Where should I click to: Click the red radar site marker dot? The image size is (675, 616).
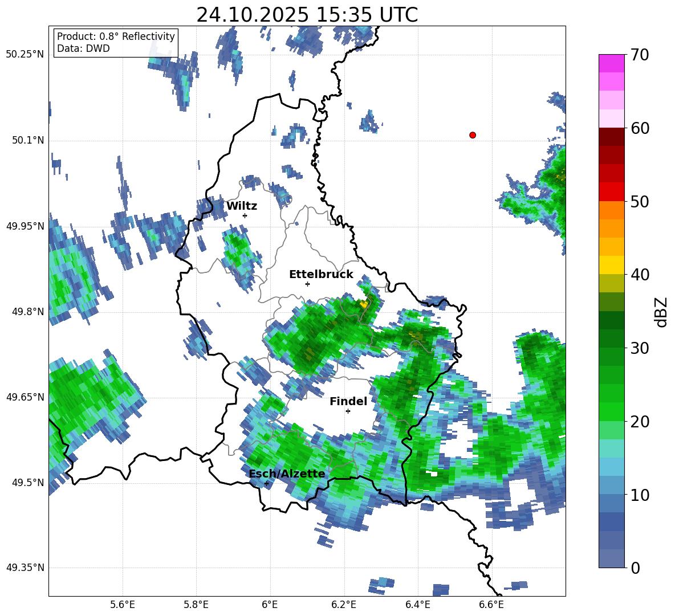[x=473, y=135]
